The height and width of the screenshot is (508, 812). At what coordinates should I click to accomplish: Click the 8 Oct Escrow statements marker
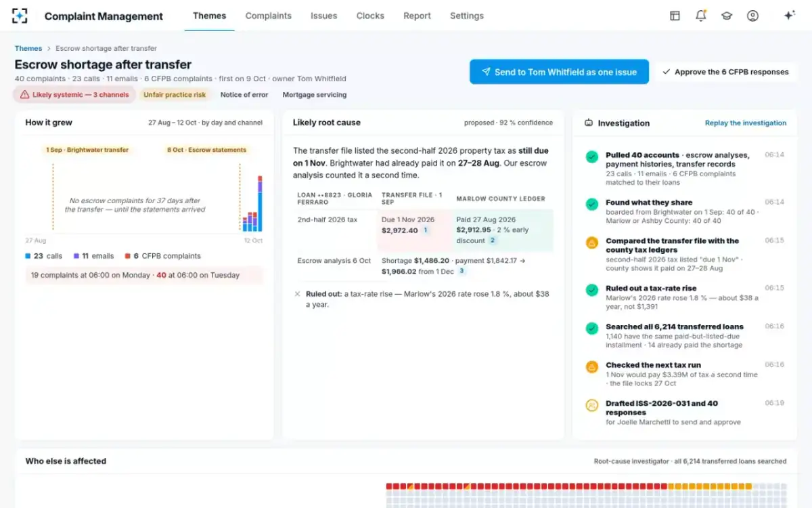[207, 150]
